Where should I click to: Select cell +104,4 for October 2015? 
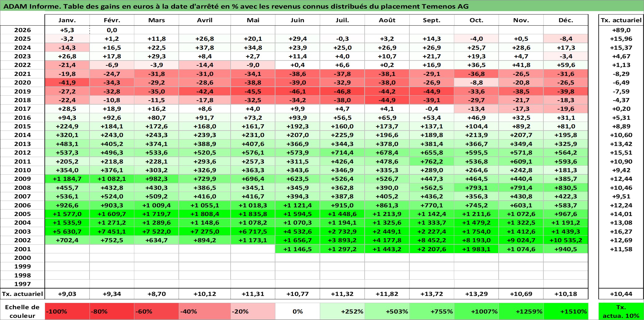(x=476, y=126)
